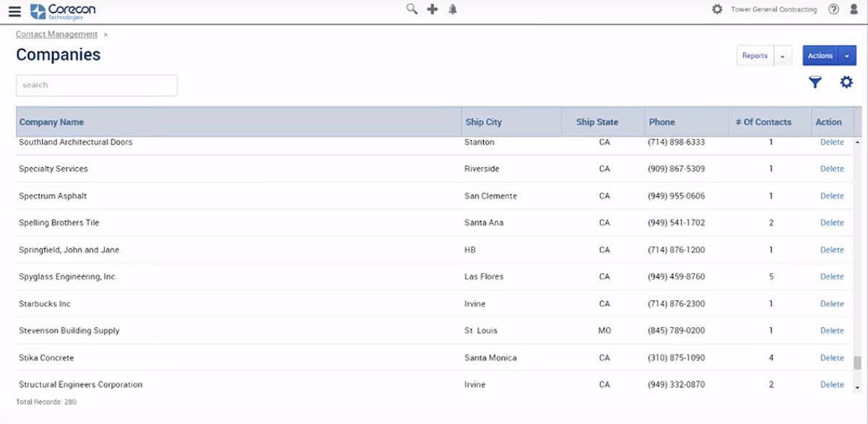Sort by the Ship City column header
This screenshot has width=868, height=424.
483,122
